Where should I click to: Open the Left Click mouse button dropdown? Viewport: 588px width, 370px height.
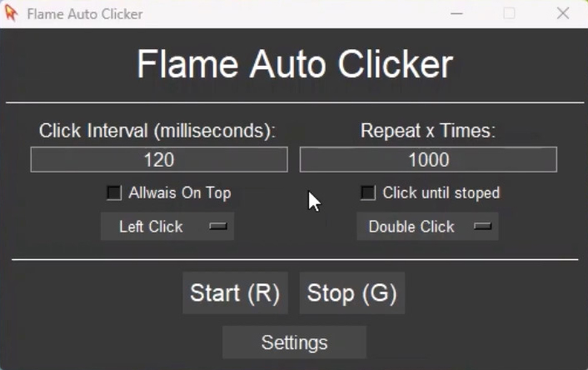(167, 227)
